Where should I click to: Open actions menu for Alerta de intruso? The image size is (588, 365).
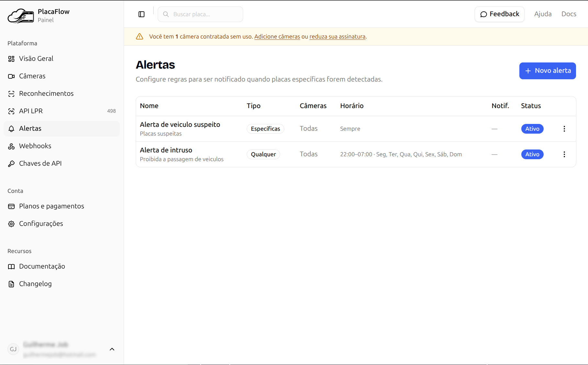(x=564, y=154)
